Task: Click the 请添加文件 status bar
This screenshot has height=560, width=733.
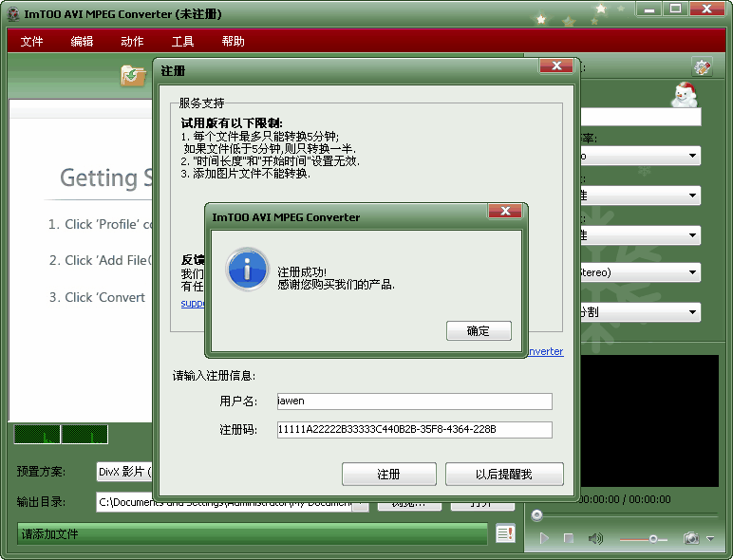Action: [x=253, y=533]
